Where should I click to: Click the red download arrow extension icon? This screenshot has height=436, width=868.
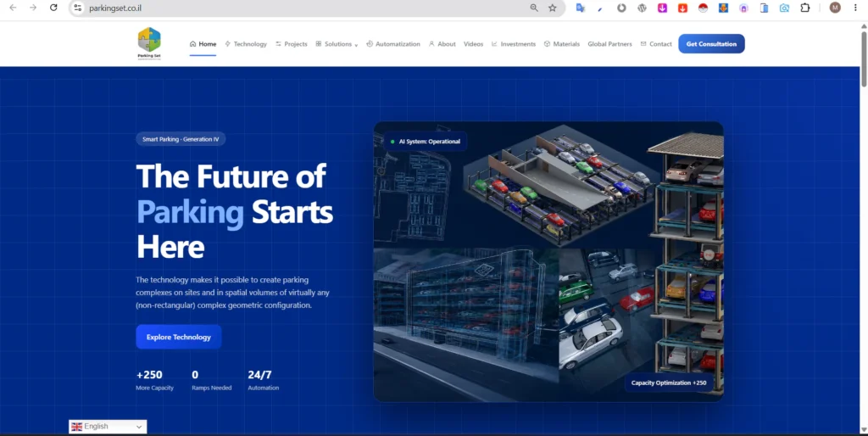[x=682, y=8]
